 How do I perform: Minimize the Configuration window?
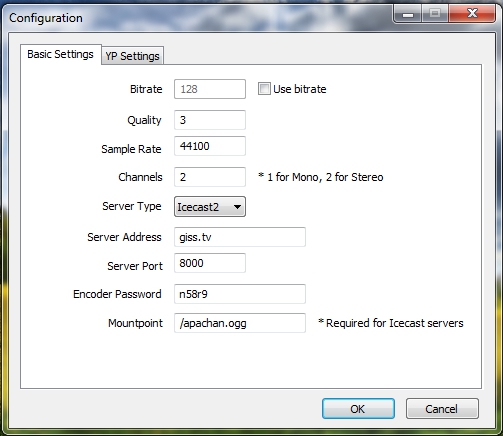click(408, 14)
